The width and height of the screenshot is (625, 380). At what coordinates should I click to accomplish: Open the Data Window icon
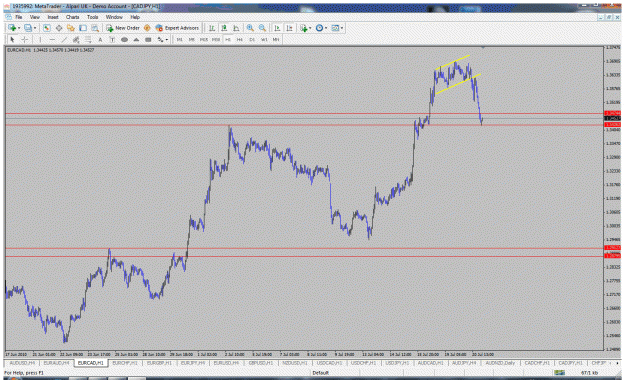click(x=59, y=28)
